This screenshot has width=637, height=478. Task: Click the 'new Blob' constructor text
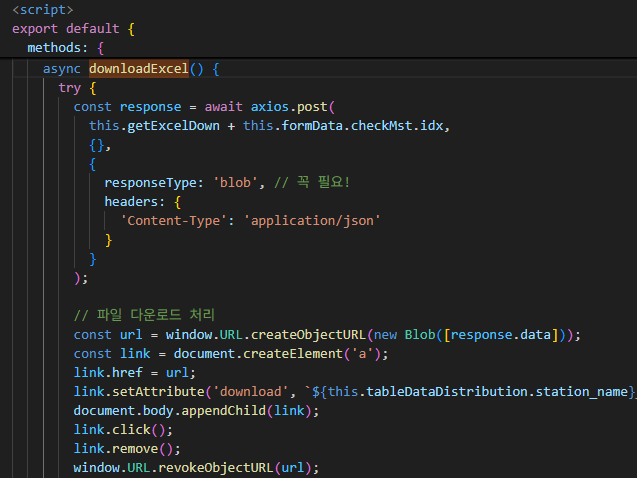[x=404, y=335]
